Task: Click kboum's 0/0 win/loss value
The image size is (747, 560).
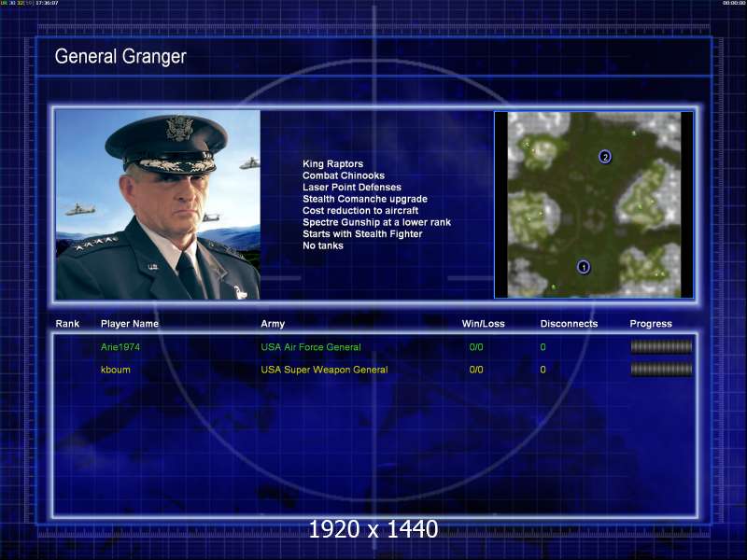Action: point(476,370)
